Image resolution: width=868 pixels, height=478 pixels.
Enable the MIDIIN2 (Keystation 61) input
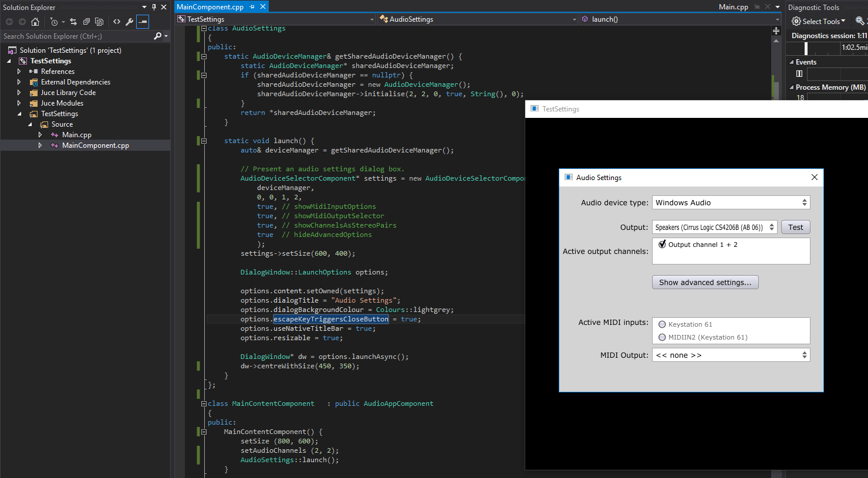pos(662,337)
